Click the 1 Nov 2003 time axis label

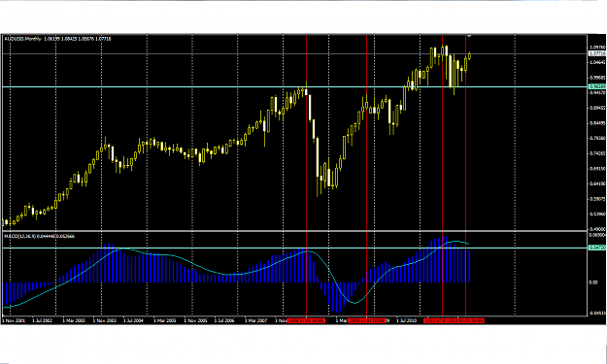(104, 320)
